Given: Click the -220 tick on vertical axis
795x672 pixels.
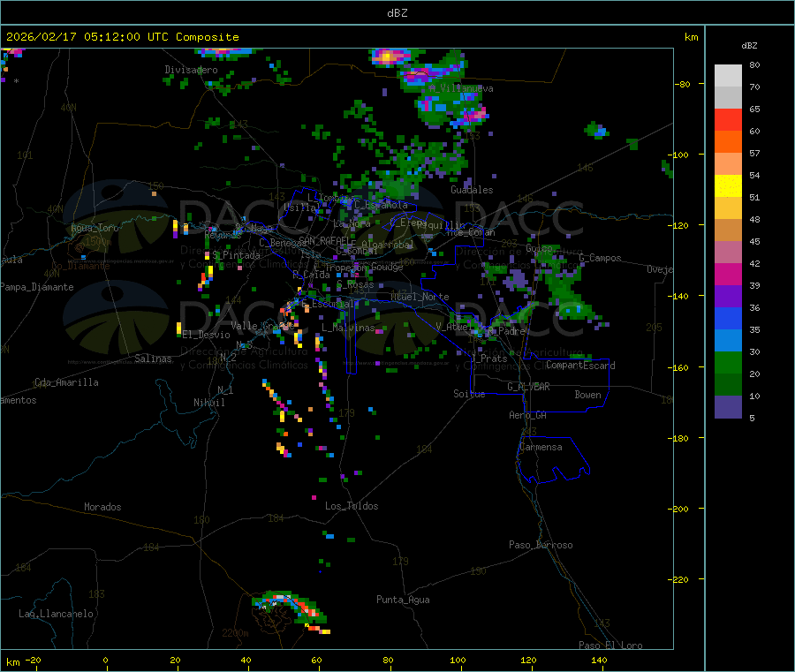Looking at the screenshot, I should pyautogui.click(x=680, y=580).
